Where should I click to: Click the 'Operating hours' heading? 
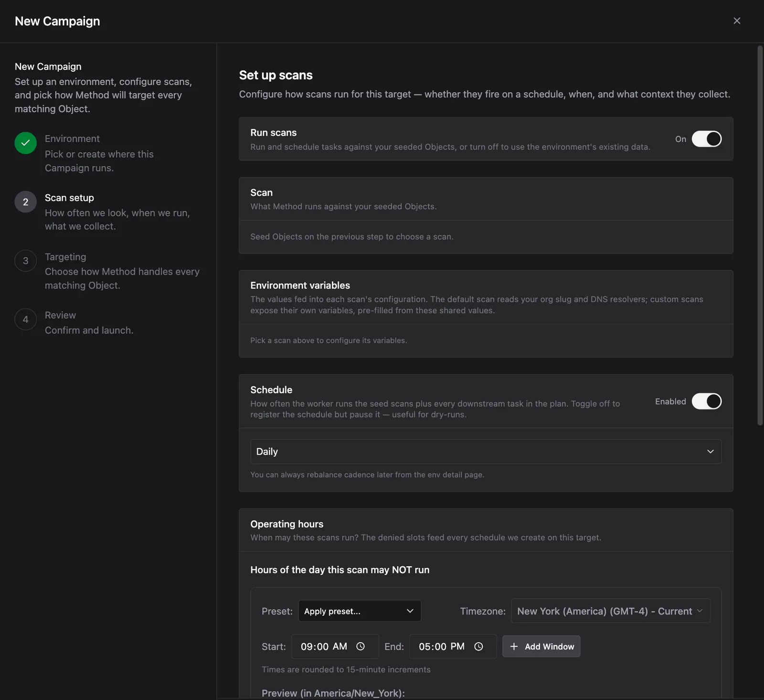click(286, 524)
